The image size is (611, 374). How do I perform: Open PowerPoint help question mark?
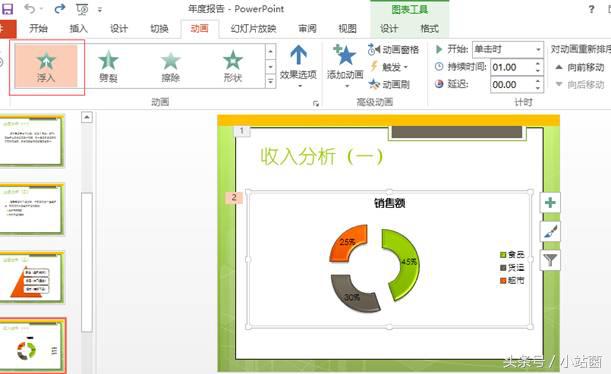[591, 9]
